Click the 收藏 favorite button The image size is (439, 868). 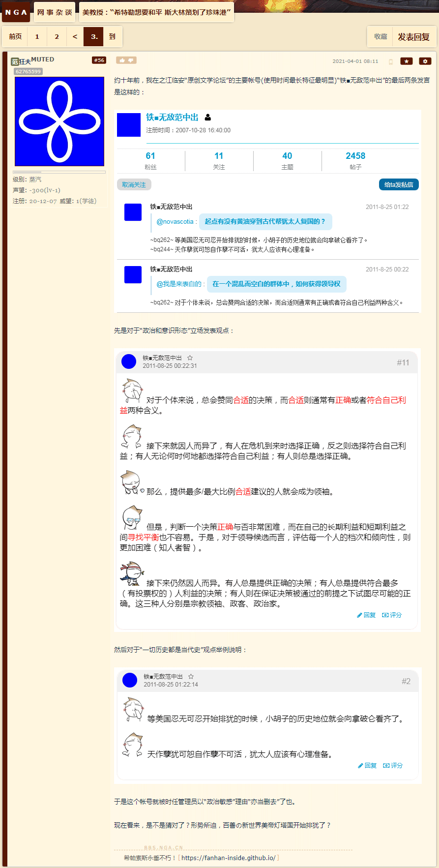[380, 36]
